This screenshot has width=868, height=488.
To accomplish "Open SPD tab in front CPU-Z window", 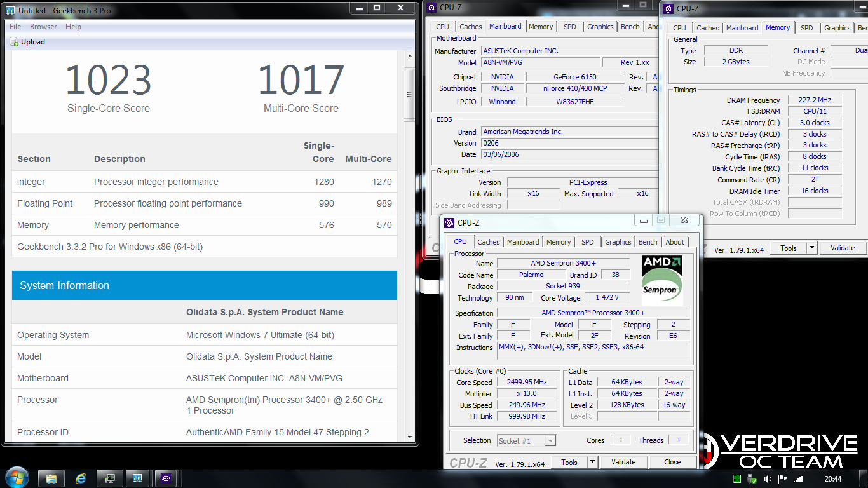I will tap(588, 242).
